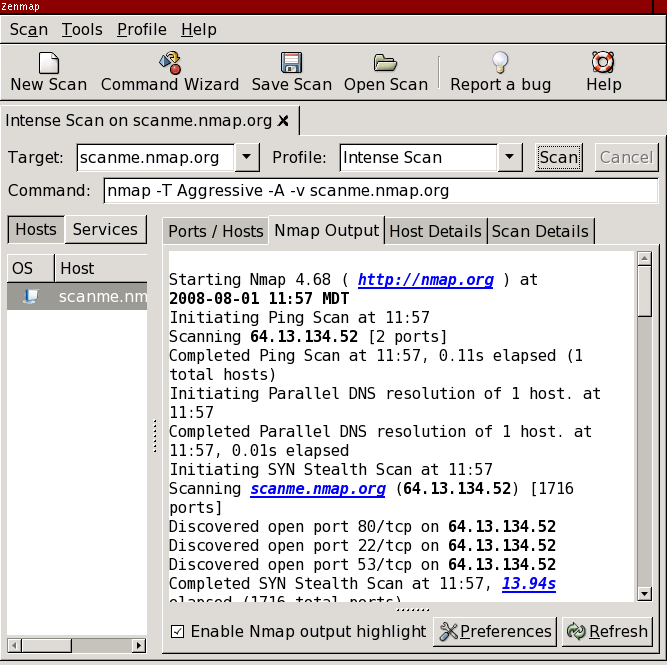Follow the http://nmap.org link
This screenshot has height=665, width=667.
(425, 280)
